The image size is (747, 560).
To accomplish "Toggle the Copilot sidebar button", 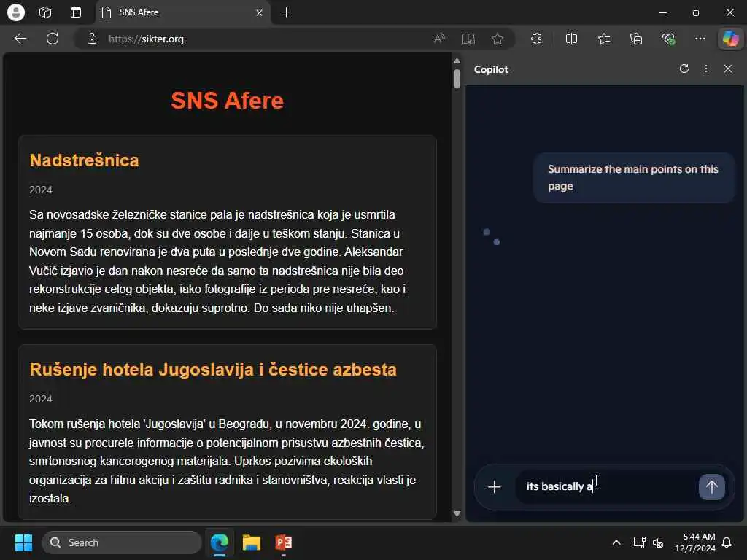I will (x=730, y=39).
